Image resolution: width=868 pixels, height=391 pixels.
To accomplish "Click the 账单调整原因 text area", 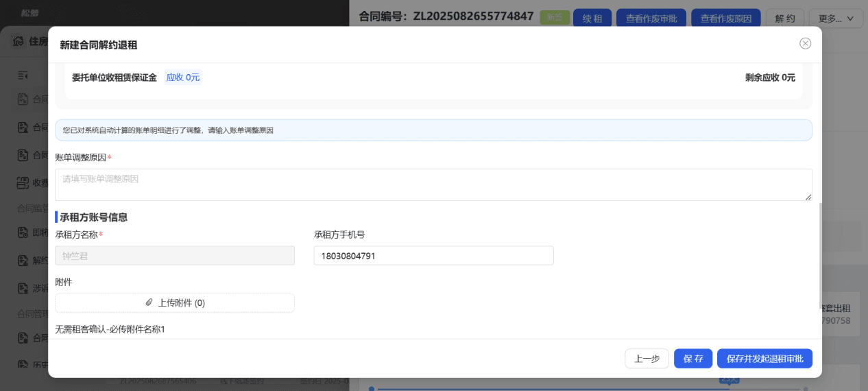I will click(x=433, y=185).
